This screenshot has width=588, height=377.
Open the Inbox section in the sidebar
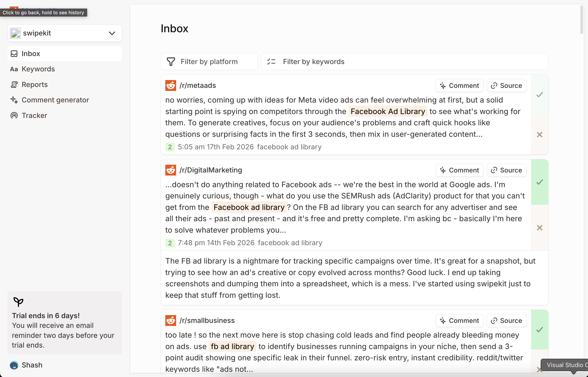click(x=31, y=54)
